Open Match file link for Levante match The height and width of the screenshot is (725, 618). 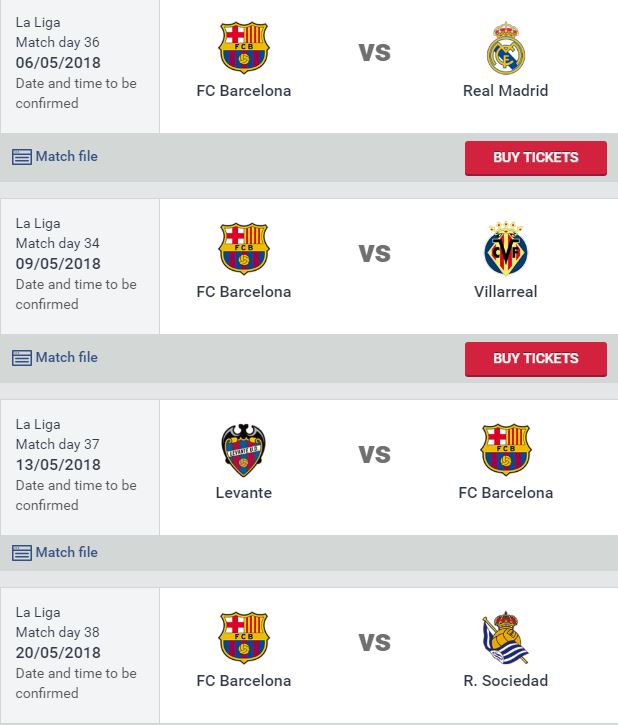tap(66, 553)
